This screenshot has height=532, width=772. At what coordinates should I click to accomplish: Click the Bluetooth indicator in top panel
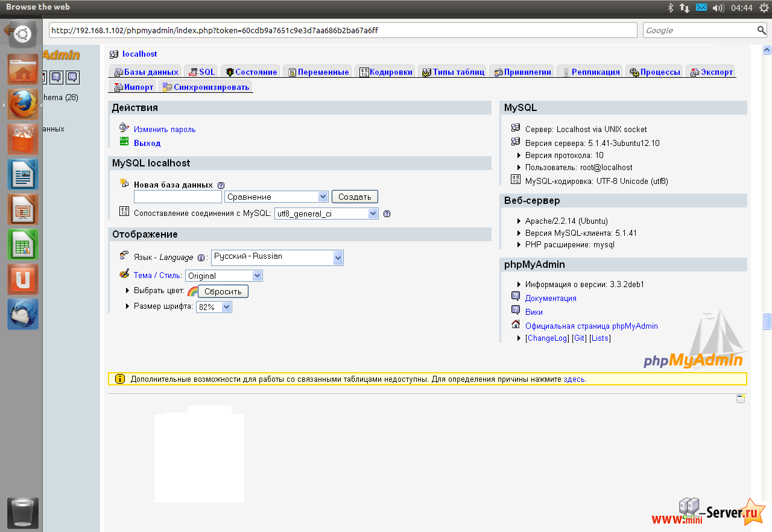[670, 7]
